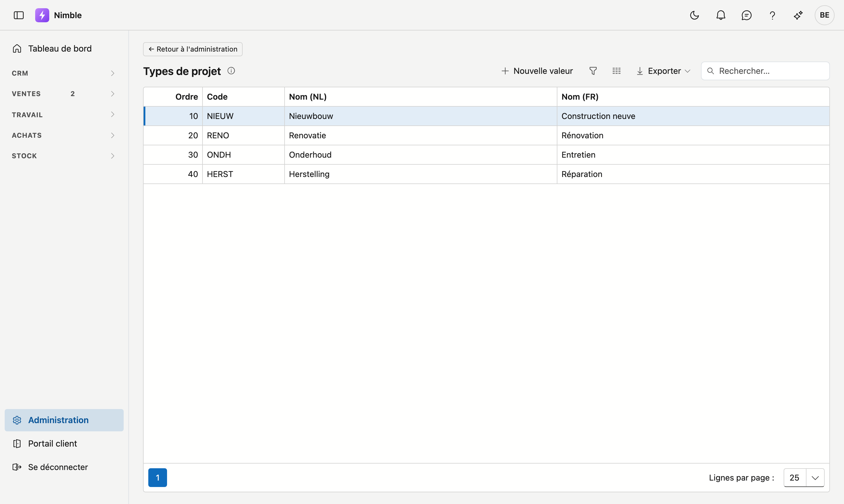Screen dimensions: 844x504
Task: Open column layout grid icon
Action: coord(617,71)
